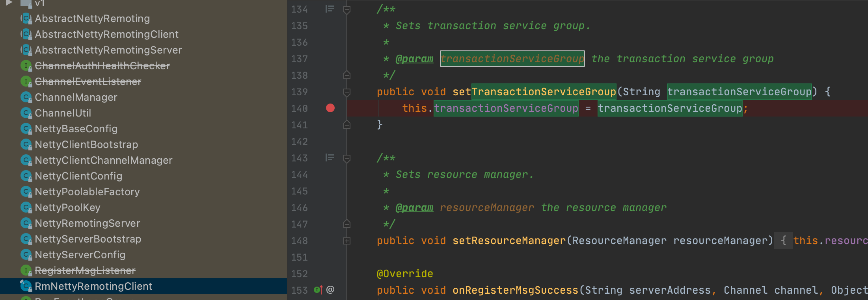Click the @param tag on line 146

pos(414,207)
